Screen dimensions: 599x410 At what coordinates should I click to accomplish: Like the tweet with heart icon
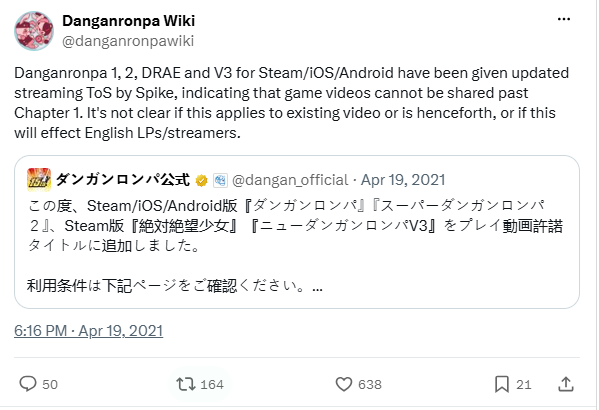(x=343, y=384)
